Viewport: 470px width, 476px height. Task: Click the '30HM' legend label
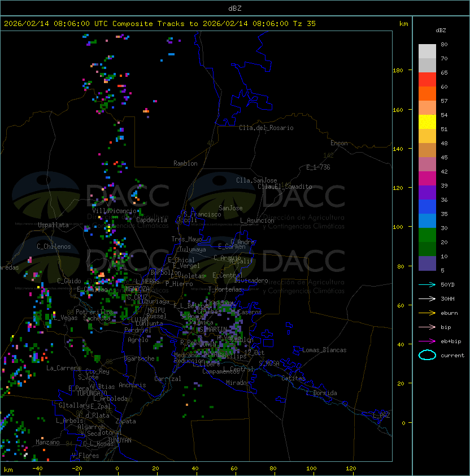tap(447, 298)
